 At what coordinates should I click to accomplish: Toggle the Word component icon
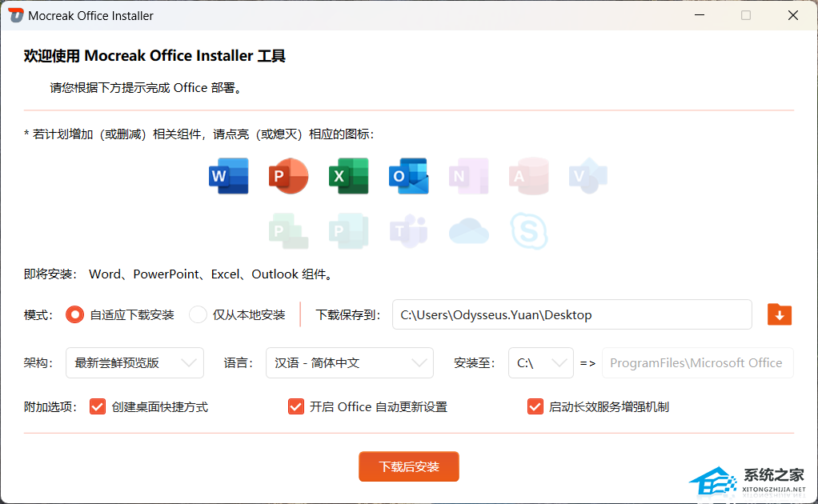(x=228, y=176)
